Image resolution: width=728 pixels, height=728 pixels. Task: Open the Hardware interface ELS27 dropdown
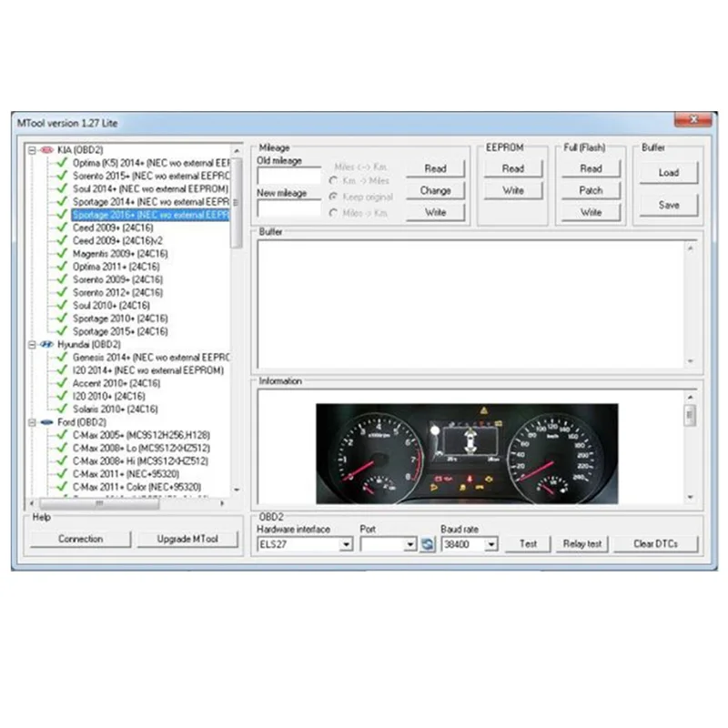(x=346, y=544)
